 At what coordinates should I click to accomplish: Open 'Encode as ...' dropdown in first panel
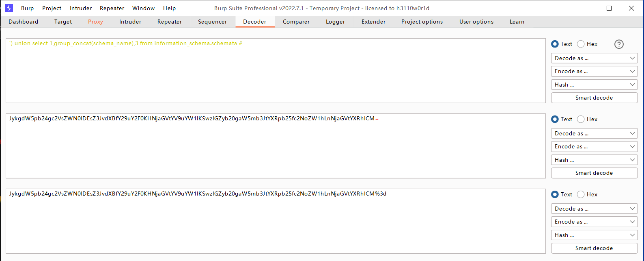594,71
